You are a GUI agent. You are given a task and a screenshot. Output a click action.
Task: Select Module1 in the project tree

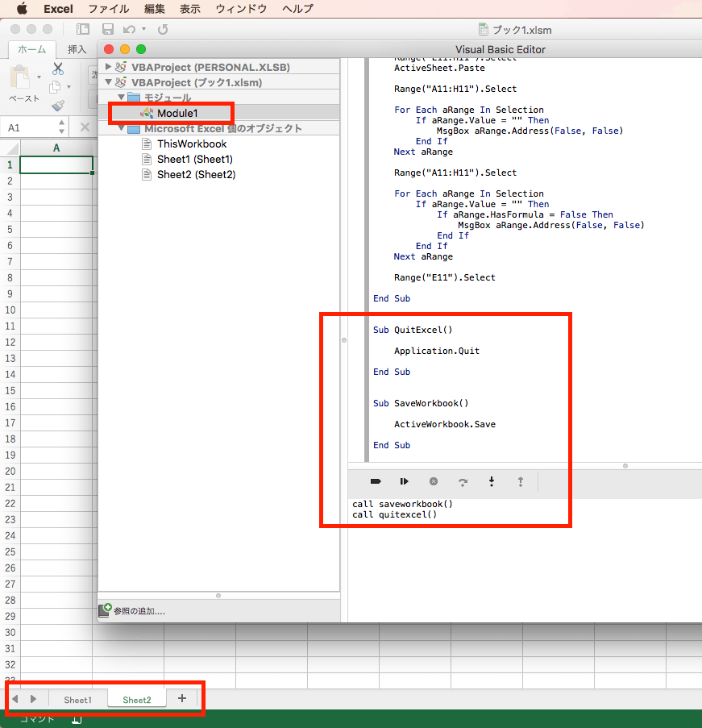[x=177, y=114]
